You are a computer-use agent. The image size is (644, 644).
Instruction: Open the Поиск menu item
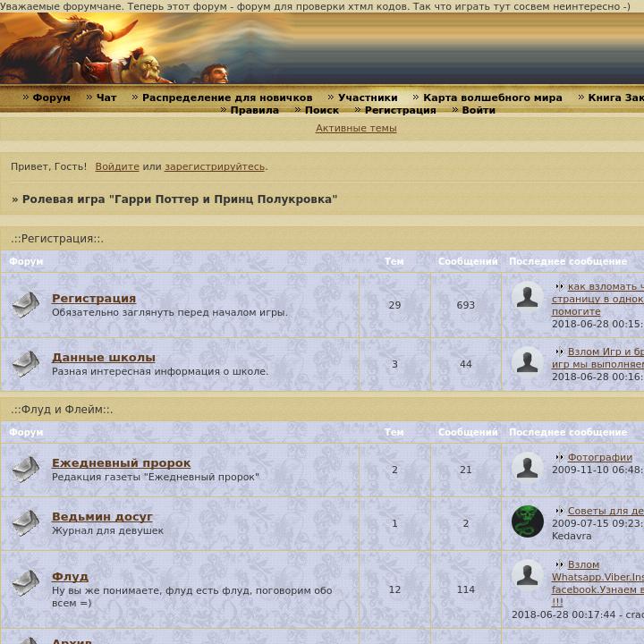click(322, 110)
